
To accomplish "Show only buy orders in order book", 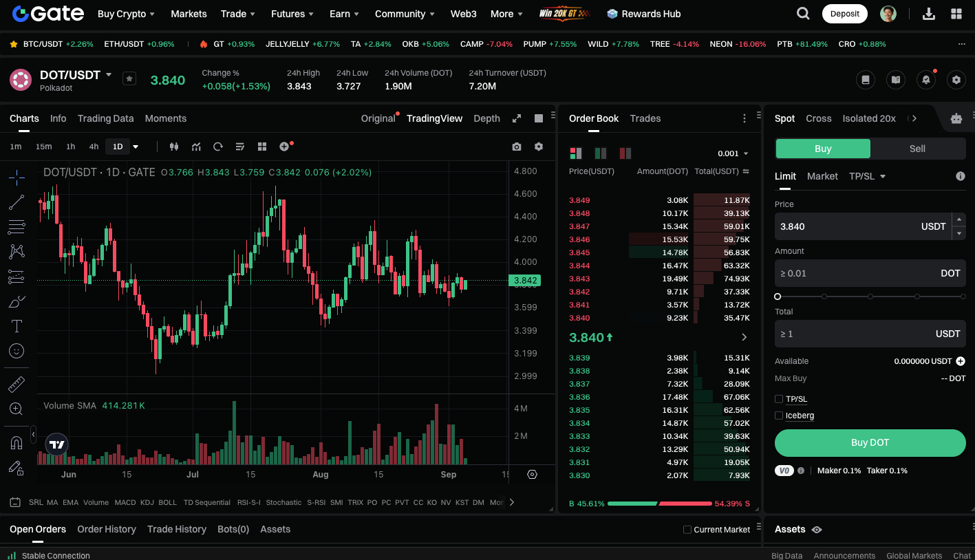I will click(601, 153).
